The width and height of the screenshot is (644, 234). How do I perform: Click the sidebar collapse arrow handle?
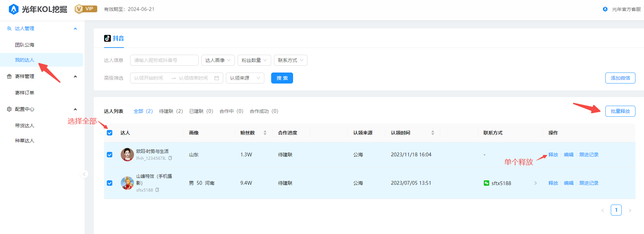(84, 174)
